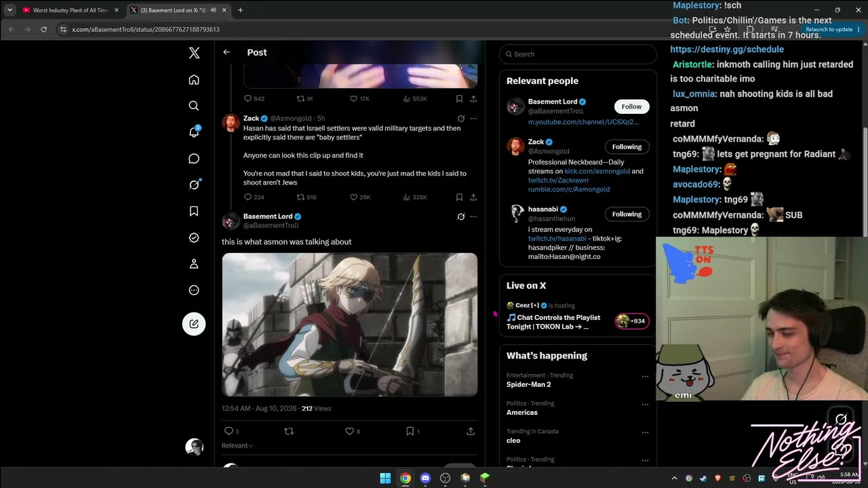Open the anime archer image in the post
Screen dimensions: 868x488
[x=350, y=325]
